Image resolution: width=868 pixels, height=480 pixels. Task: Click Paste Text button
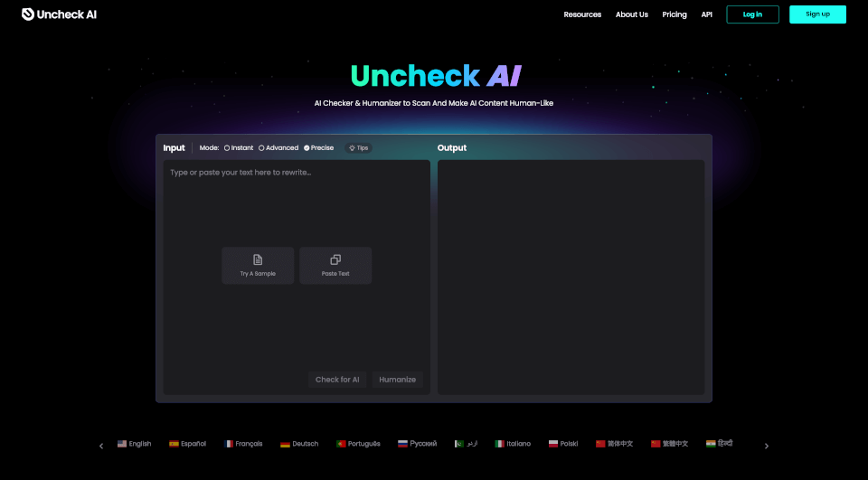pos(335,265)
